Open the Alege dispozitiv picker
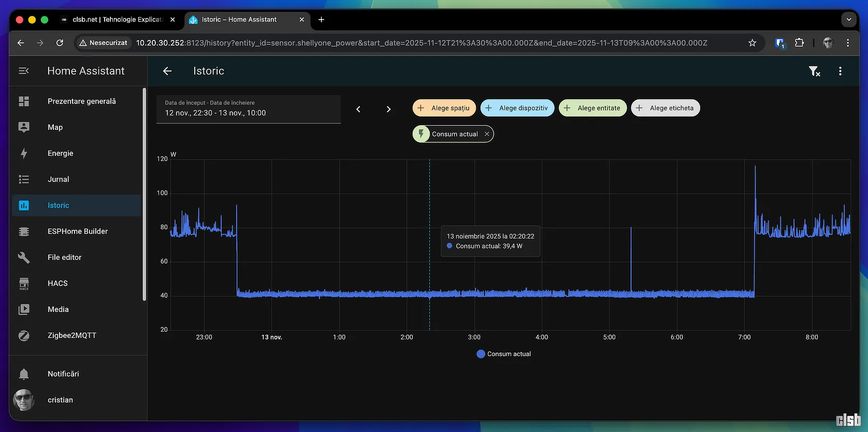868x432 pixels. click(x=517, y=108)
